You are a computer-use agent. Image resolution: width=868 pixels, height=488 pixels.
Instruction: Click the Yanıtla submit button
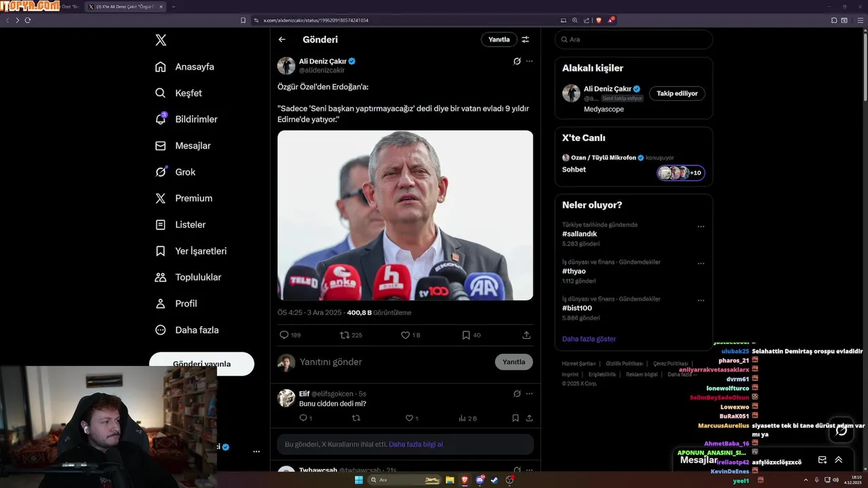514,362
